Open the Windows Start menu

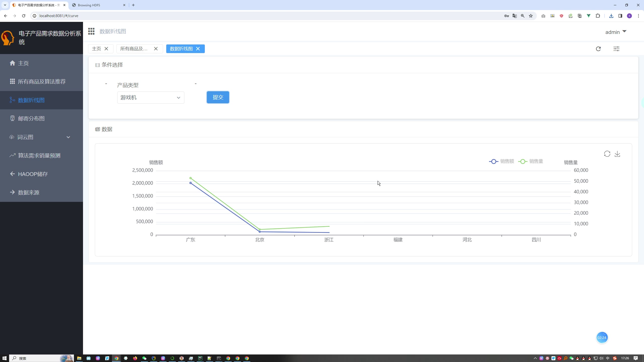4,358
